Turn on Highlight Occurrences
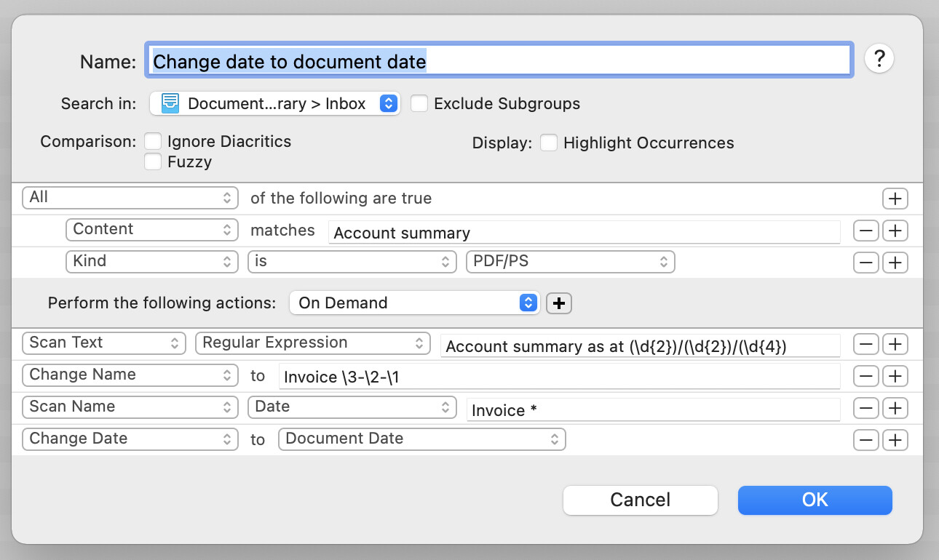939x560 pixels. click(549, 143)
